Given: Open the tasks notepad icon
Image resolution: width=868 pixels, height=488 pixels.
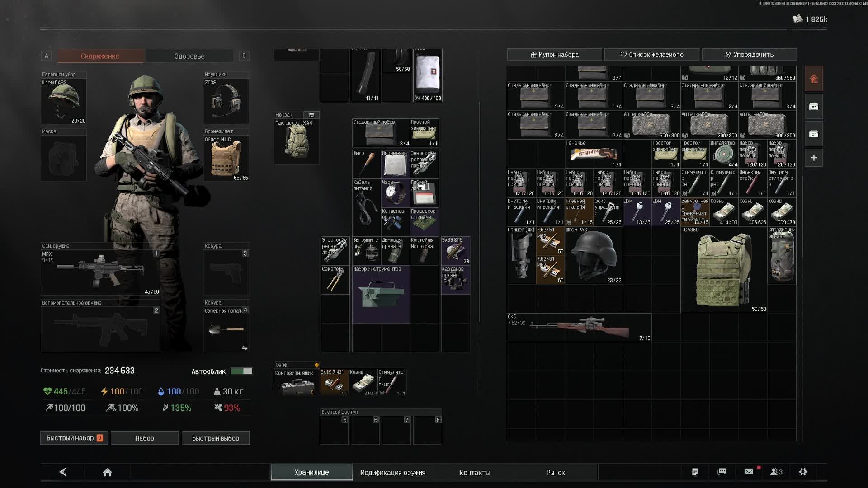Looking at the screenshot, I should [695, 472].
